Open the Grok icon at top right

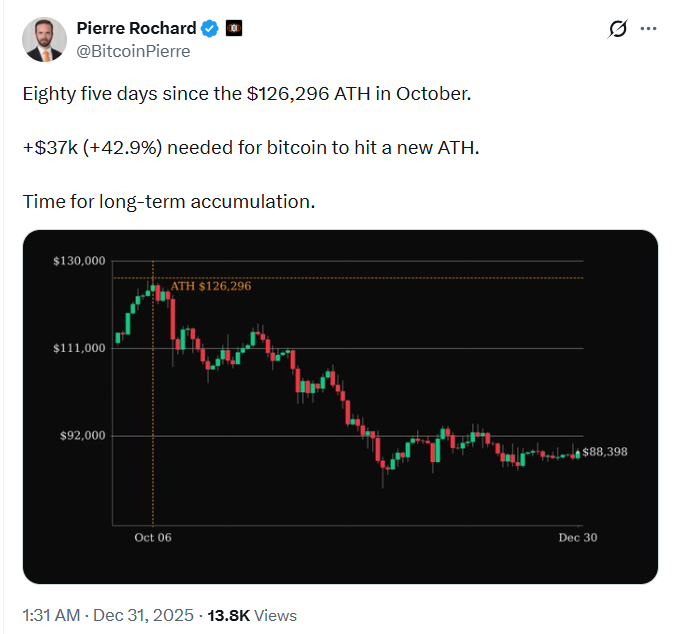pos(618,30)
